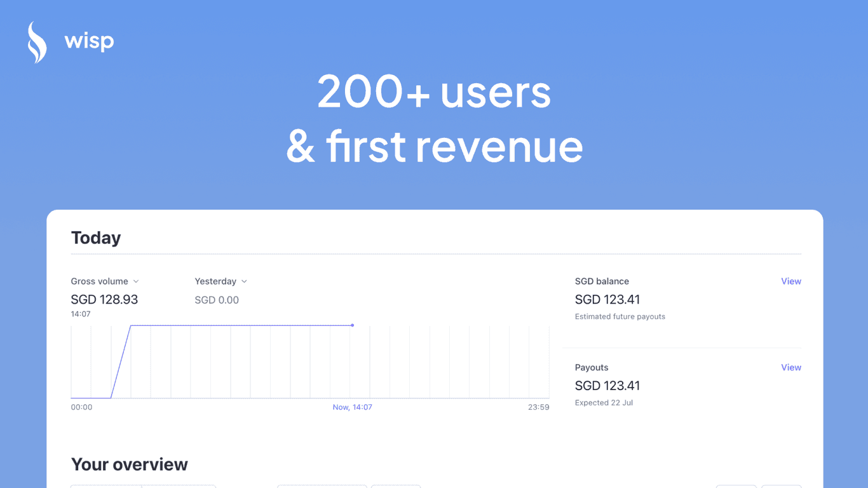Click the 00:00 timestamp under the chart
This screenshot has height=488, width=868.
click(x=81, y=407)
